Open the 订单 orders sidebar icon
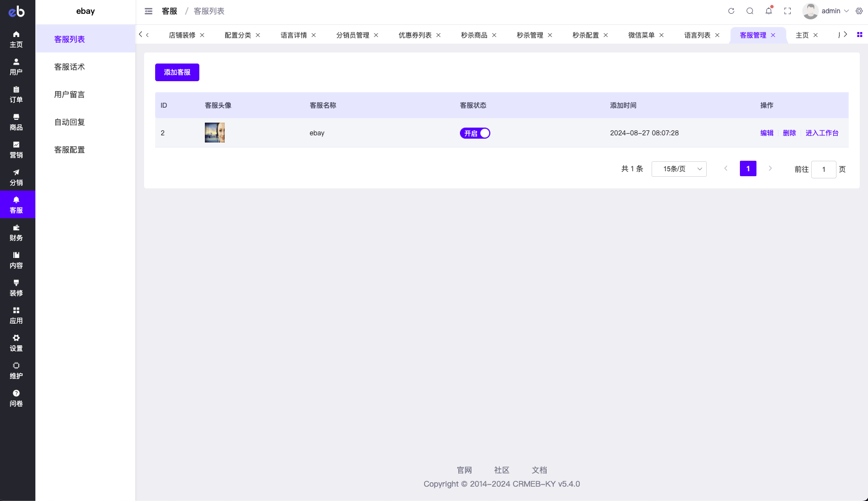Screen dimensions: 868x501 (x=16, y=94)
